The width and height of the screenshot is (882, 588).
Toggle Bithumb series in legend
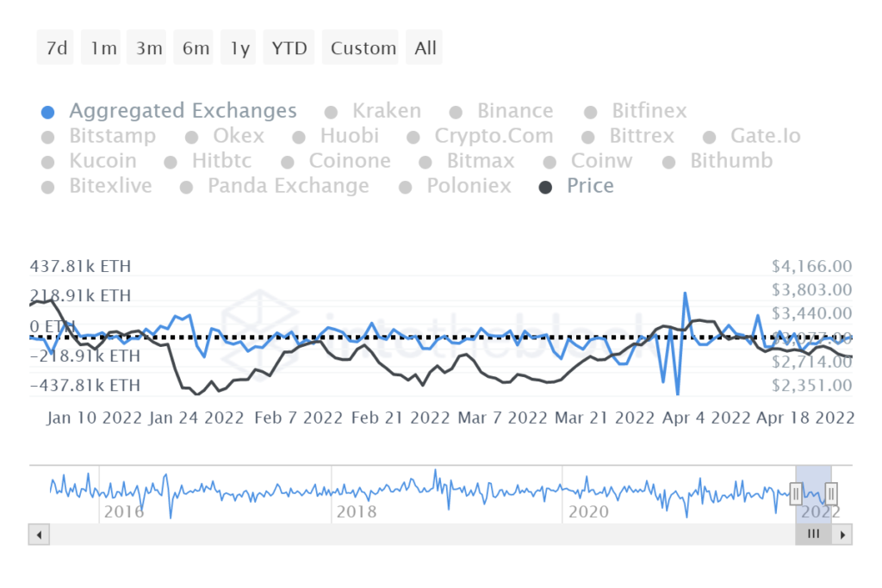(717, 161)
